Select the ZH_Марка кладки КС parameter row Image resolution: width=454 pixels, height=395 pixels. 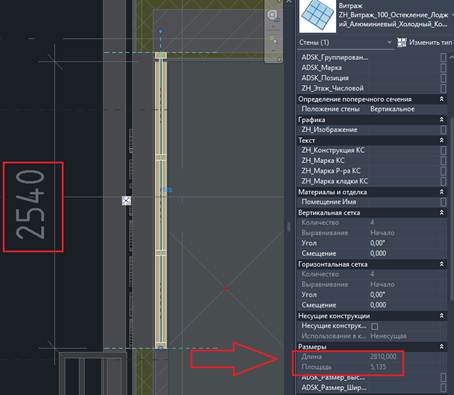[372, 181]
